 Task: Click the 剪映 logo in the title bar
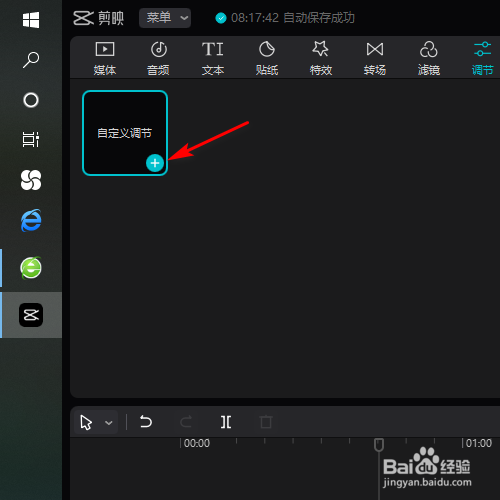pyautogui.click(x=99, y=18)
